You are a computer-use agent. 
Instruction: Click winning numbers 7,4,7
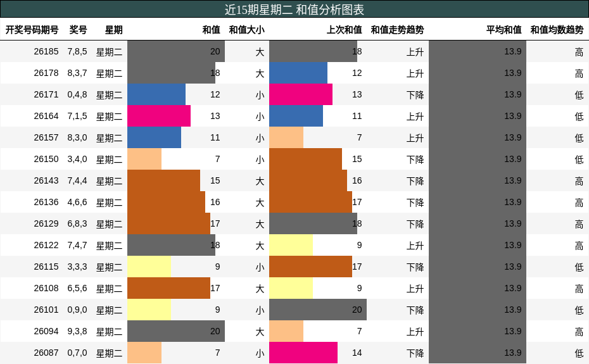point(77,245)
